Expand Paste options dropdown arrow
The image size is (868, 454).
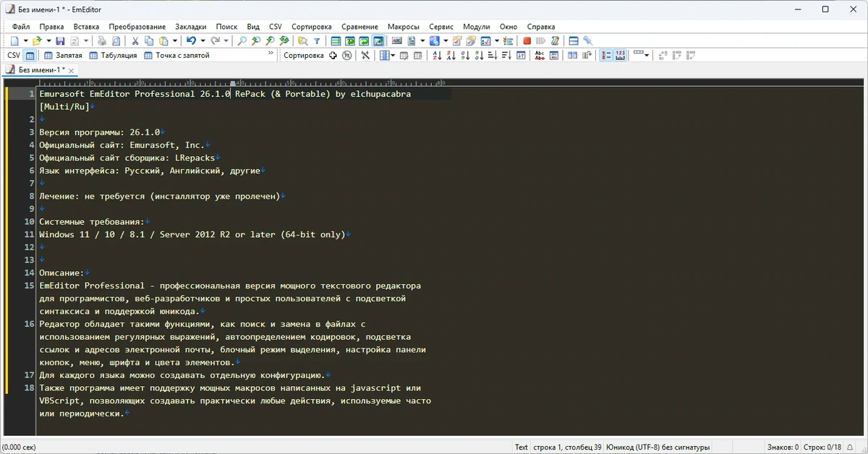coord(174,41)
